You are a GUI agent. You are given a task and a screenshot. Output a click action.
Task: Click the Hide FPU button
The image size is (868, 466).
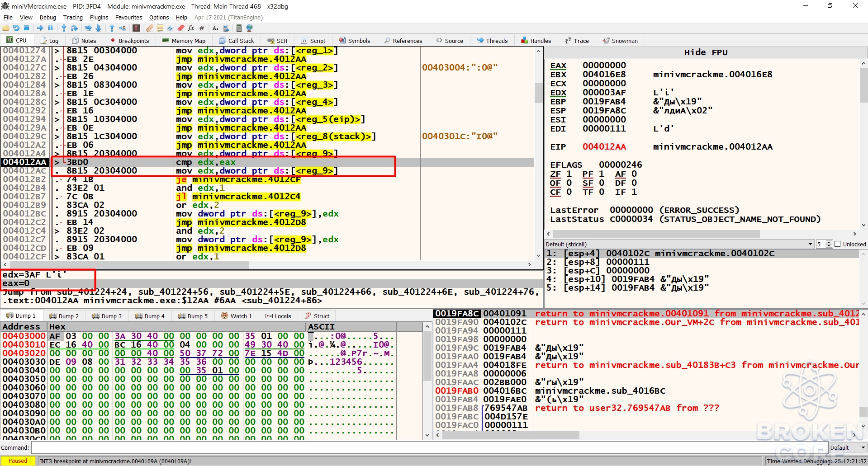coord(706,52)
